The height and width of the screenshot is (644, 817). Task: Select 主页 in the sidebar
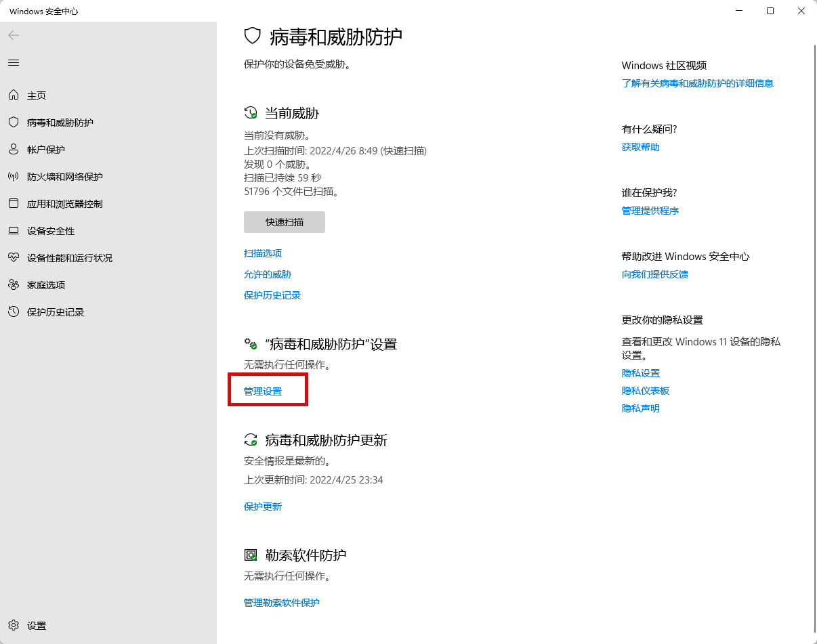[37, 95]
